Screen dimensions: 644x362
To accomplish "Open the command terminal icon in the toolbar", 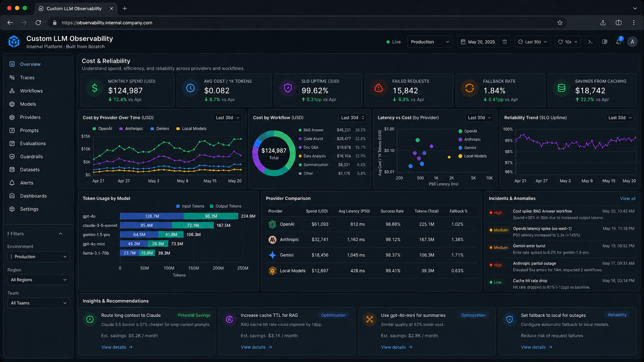I will [x=590, y=42].
